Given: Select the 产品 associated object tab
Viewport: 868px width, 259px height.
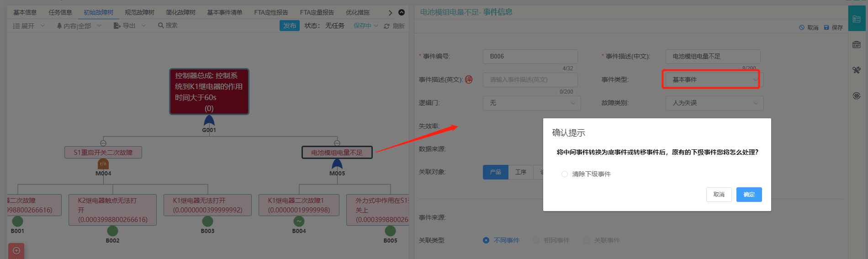Looking at the screenshot, I should (x=495, y=172).
